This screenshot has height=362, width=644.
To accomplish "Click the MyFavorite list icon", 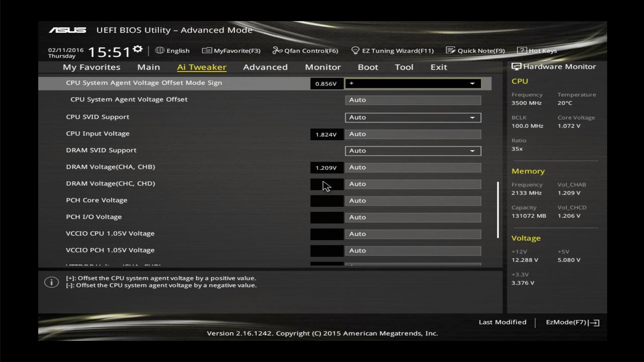I will (x=207, y=50).
